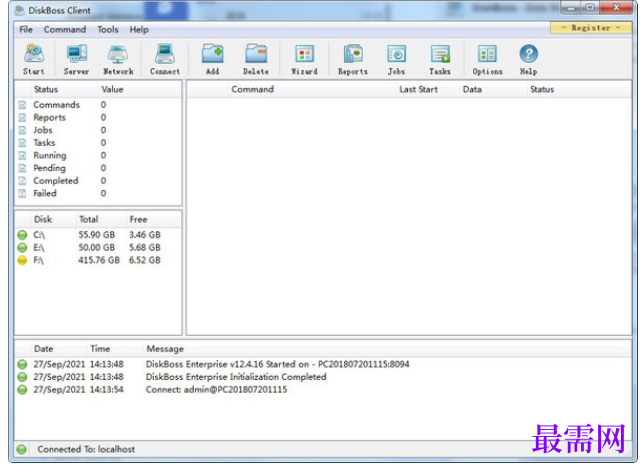The width and height of the screenshot is (644, 470).
Task: Click the Commands row page icon
Action: [x=23, y=105]
